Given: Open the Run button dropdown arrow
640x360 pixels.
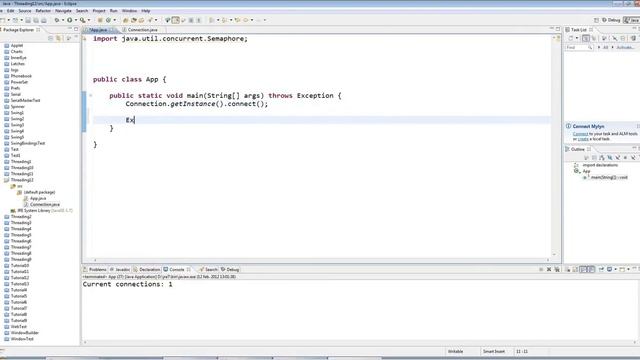Looking at the screenshot, I should 76,20.
